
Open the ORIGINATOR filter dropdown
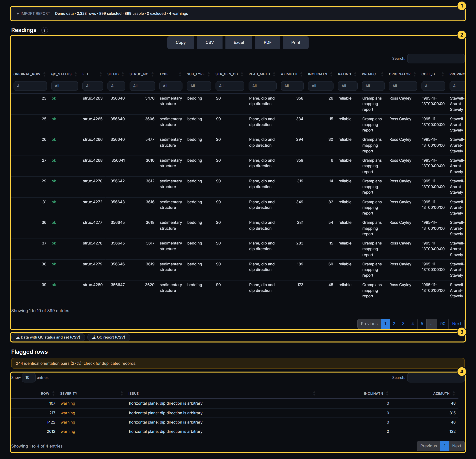[x=403, y=86]
